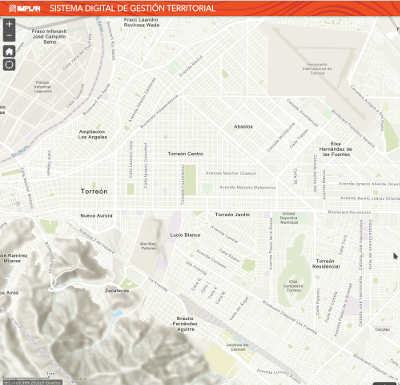The image size is (400, 385).
Task: Select the Torreón Centro label on the map
Action: [x=185, y=154]
